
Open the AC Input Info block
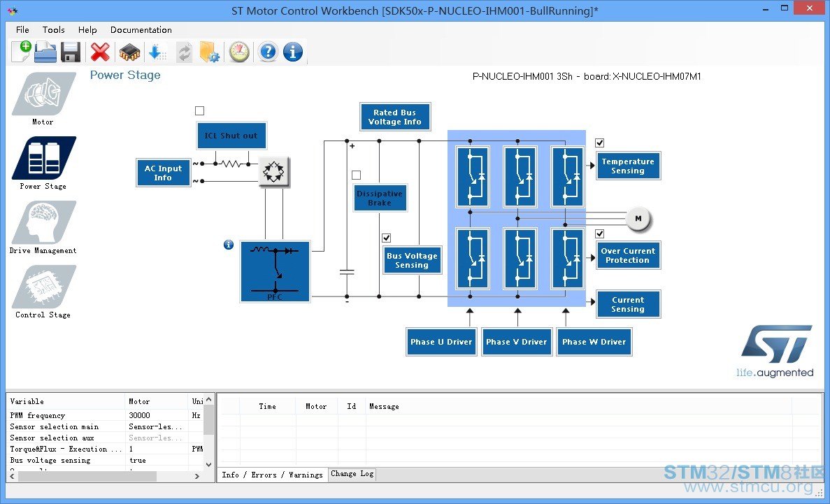[x=163, y=173]
